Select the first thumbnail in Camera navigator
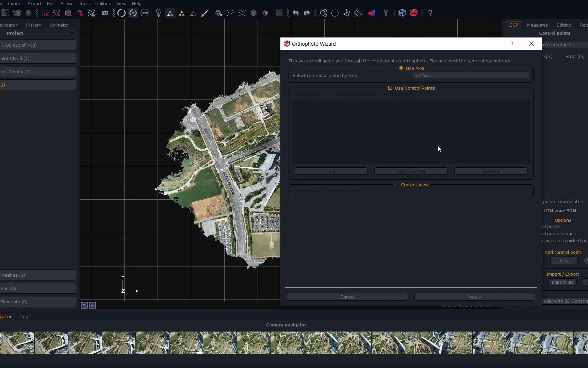Image resolution: width=588 pixels, height=368 pixels. pyautogui.click(x=17, y=342)
